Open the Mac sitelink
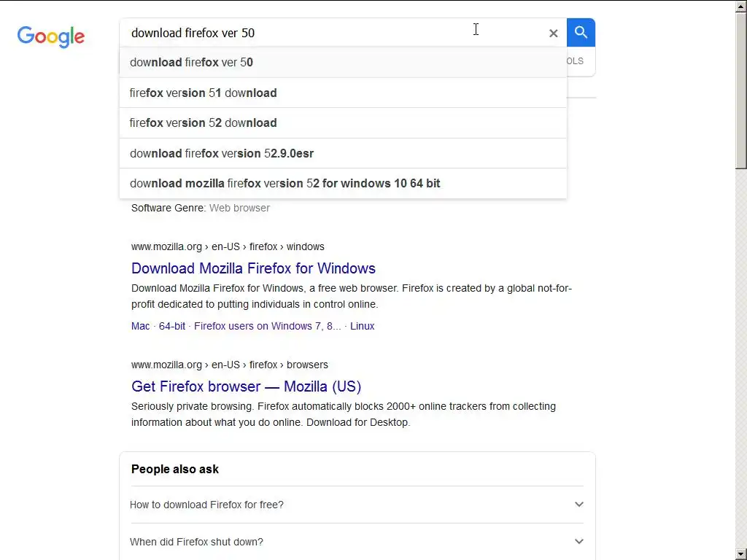Screen dimensions: 747x560 (x=141, y=326)
